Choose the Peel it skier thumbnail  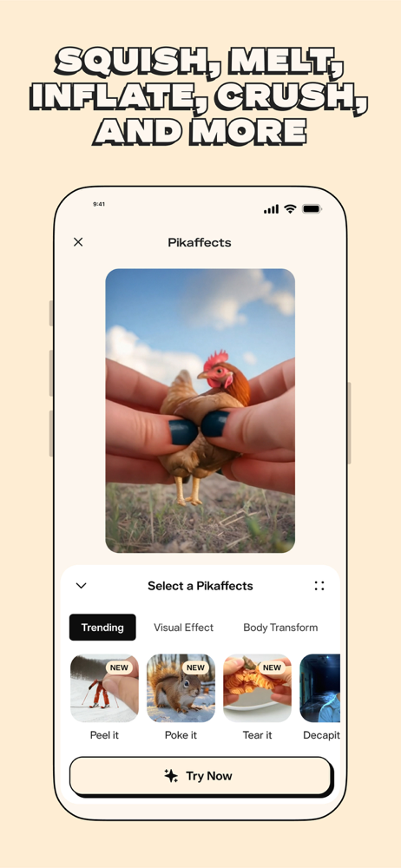(x=104, y=688)
